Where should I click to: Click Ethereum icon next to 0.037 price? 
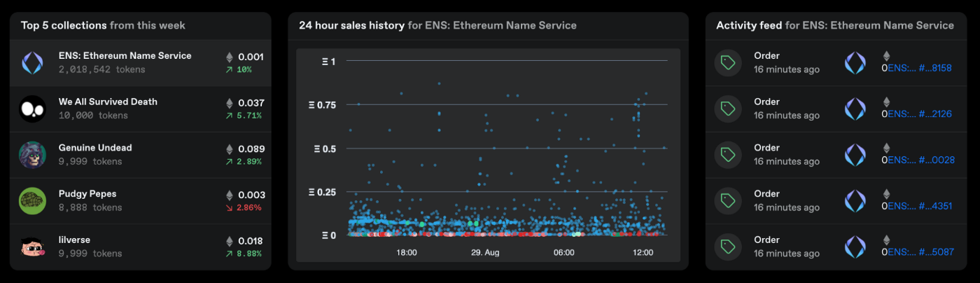click(x=229, y=103)
